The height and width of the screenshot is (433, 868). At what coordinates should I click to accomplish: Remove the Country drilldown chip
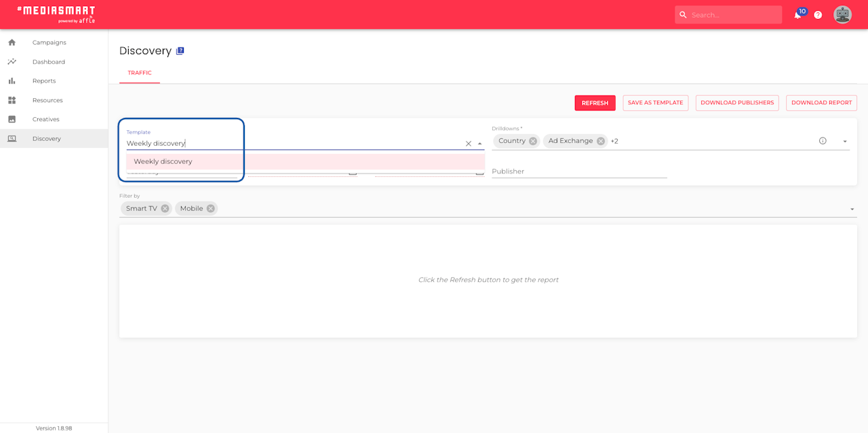pyautogui.click(x=533, y=141)
